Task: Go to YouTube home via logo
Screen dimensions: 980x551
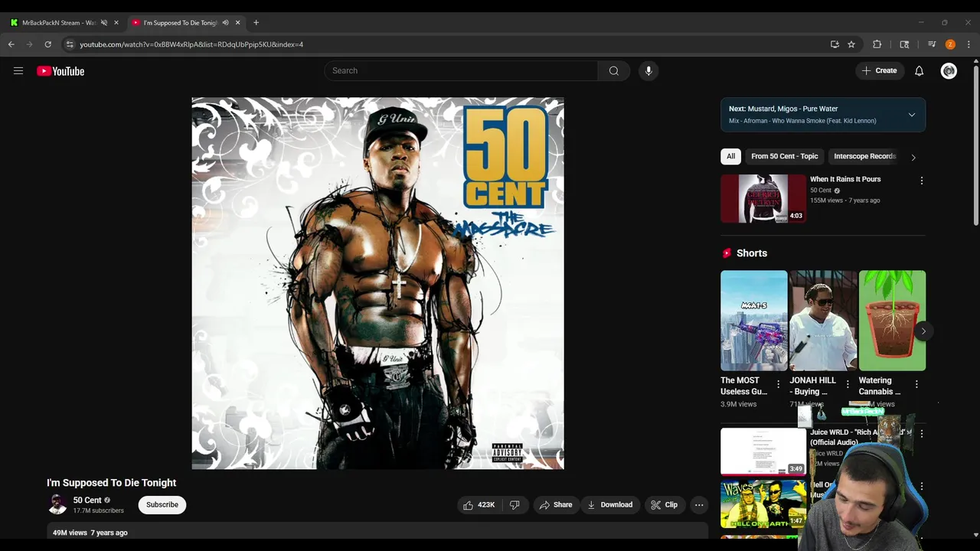Action: pyautogui.click(x=60, y=71)
